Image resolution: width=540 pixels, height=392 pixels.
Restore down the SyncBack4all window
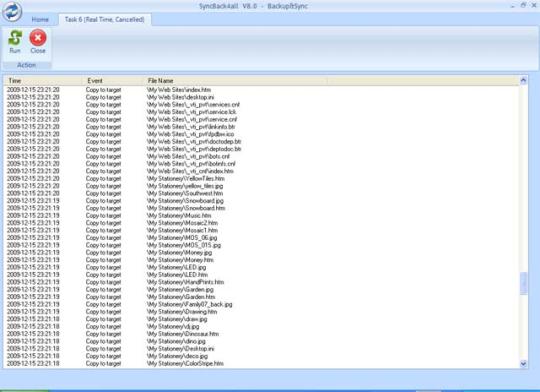pyautogui.click(x=523, y=6)
